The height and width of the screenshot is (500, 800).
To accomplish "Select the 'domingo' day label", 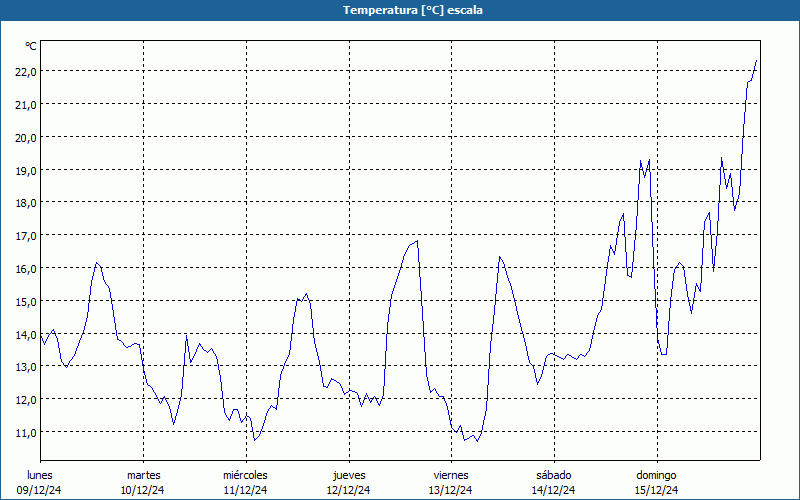I will tap(656, 475).
